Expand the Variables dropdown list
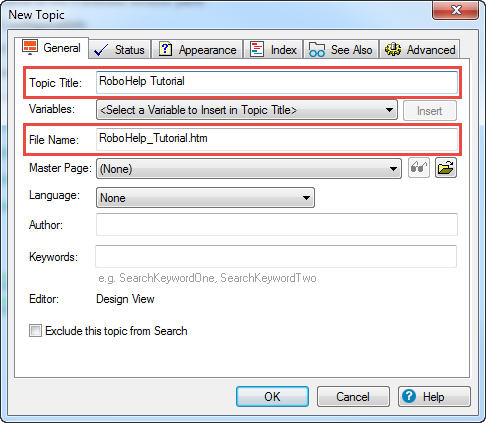This screenshot has height=423, width=486. click(x=247, y=110)
